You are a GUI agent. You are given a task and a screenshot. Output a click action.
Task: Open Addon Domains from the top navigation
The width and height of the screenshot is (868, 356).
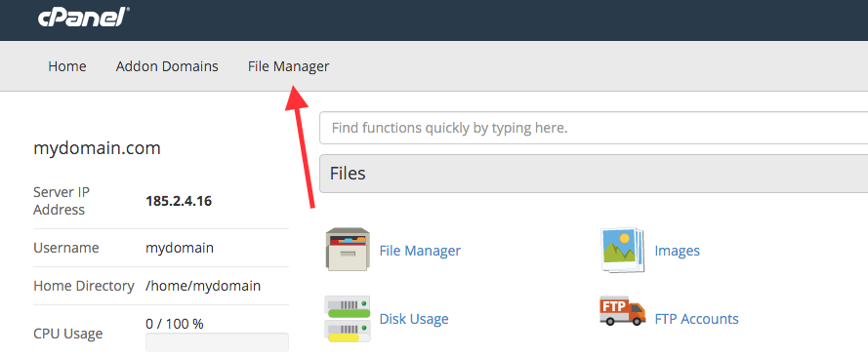[167, 67]
